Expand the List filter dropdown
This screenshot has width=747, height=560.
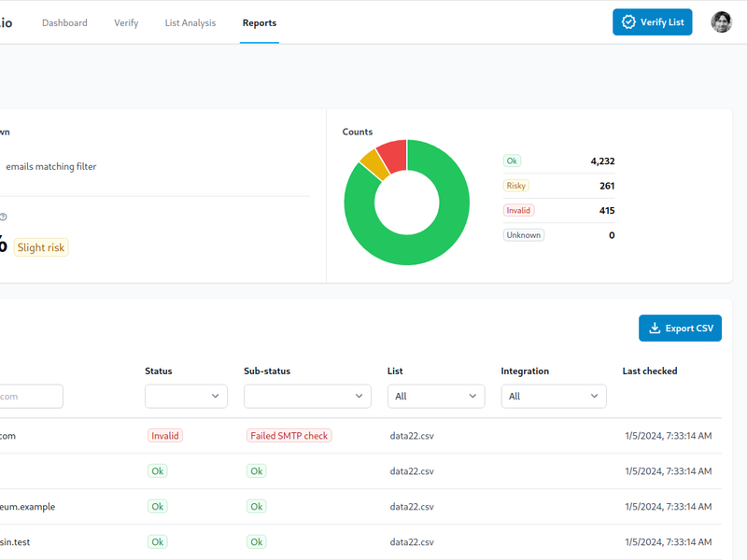(436, 397)
